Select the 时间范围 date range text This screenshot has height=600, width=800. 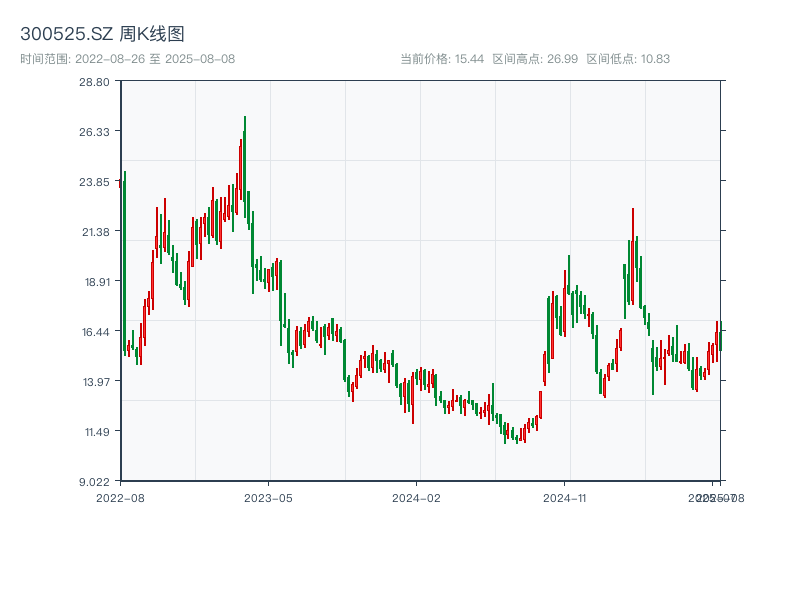(x=127, y=59)
